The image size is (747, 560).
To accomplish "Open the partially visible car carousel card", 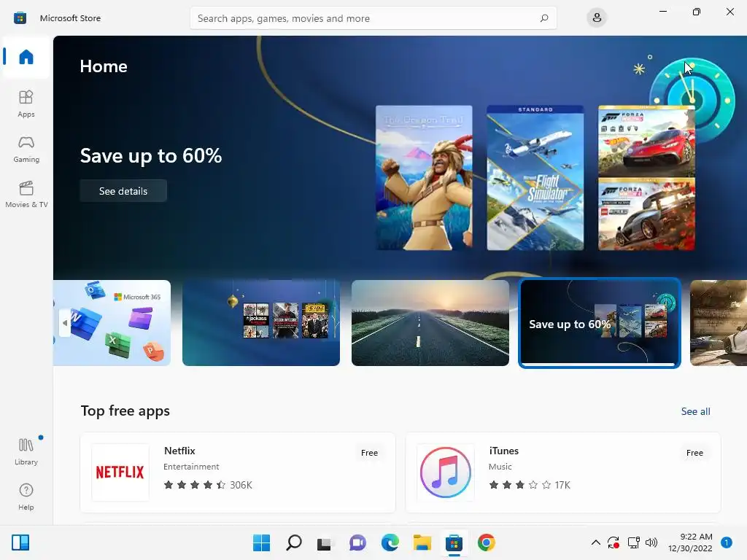I will point(719,323).
